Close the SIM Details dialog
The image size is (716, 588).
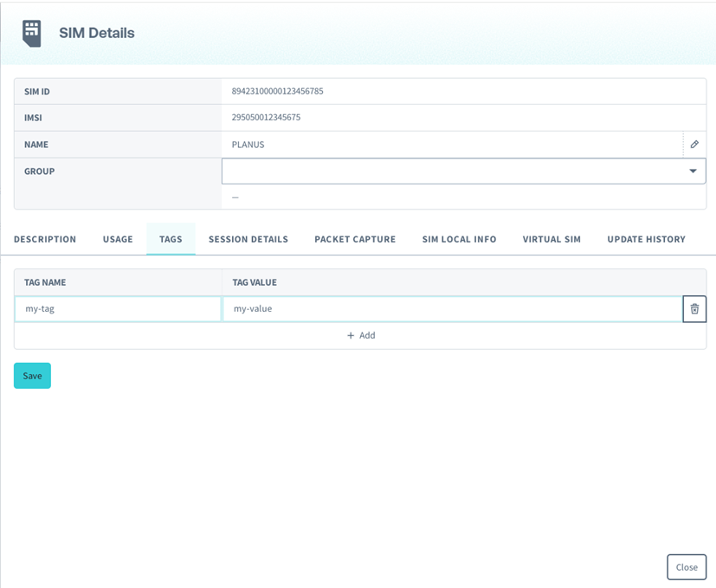tap(687, 567)
